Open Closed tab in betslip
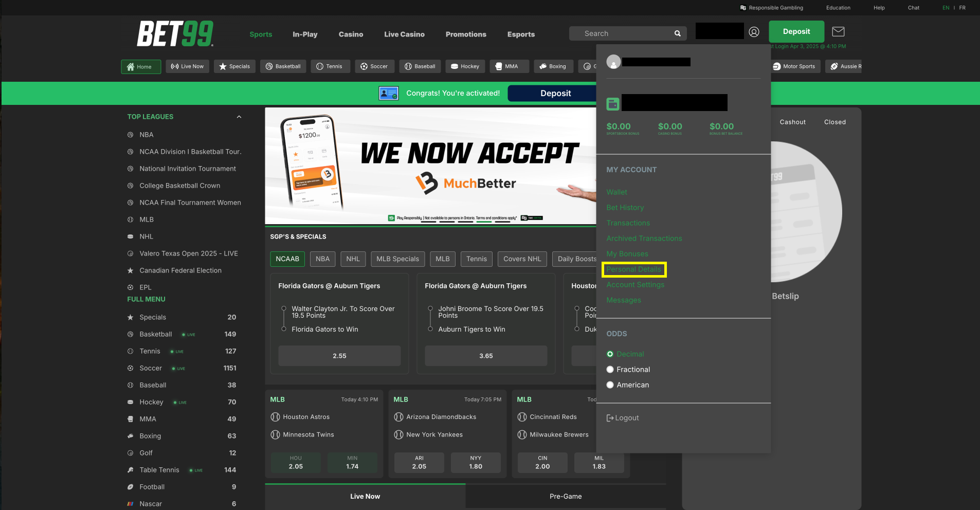Image resolution: width=980 pixels, height=510 pixels. [x=834, y=122]
